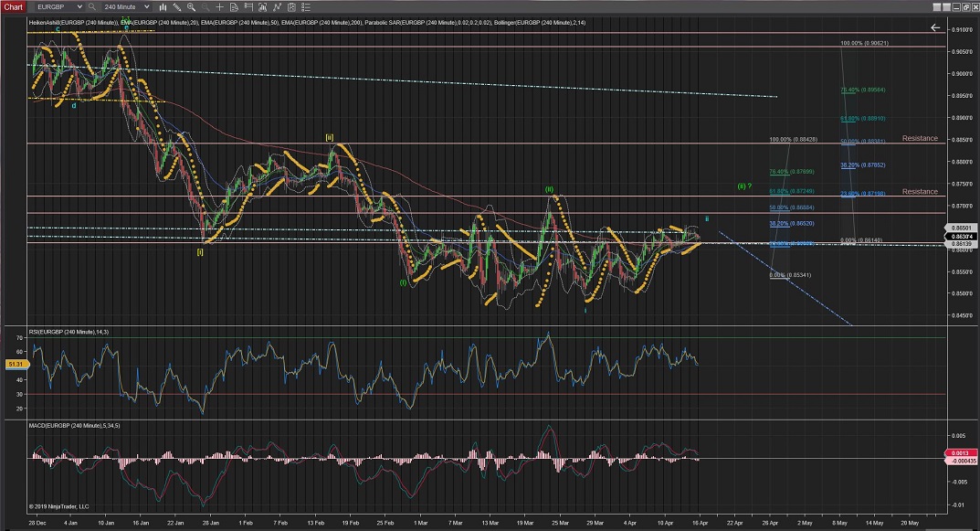Click the HeikenAshi8(EURGBP (240 Minute)) indicator label
The image size is (980, 531).
click(x=73, y=23)
